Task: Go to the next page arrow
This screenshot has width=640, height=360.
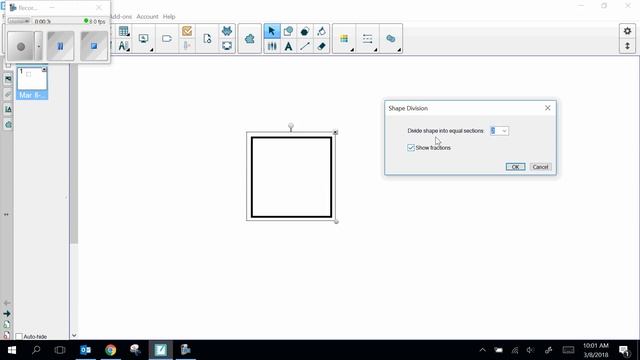Action: [x=7, y=313]
